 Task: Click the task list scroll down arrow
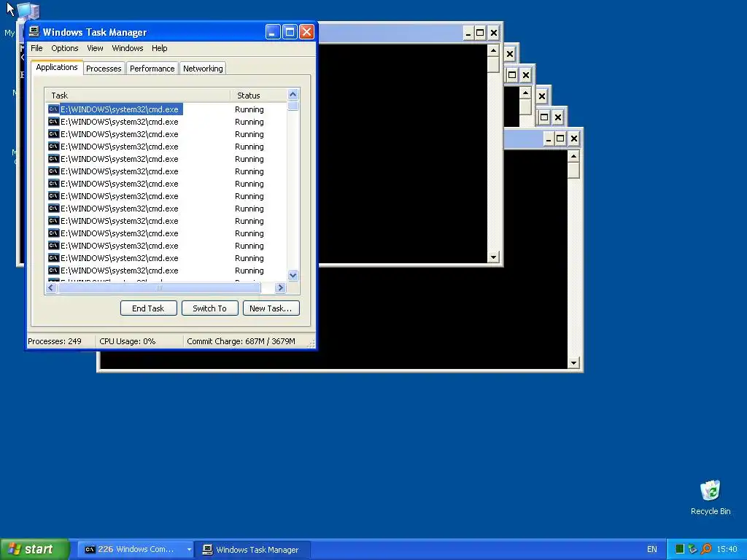pos(293,275)
